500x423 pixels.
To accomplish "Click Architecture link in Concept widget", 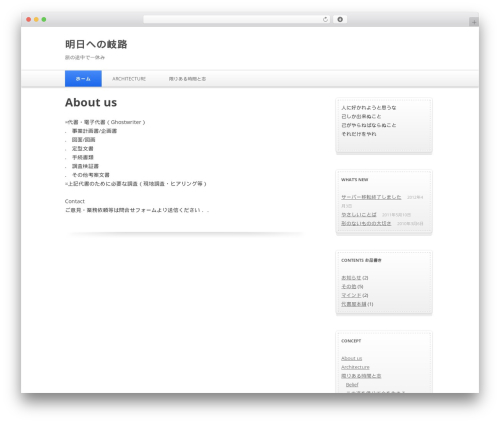I will point(355,367).
